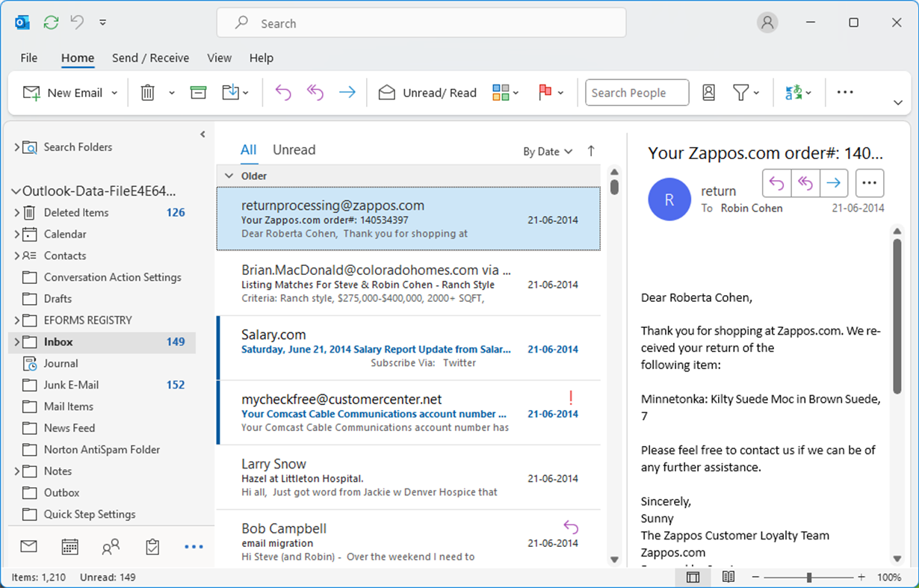Click the Translate icon in the ribbon

click(x=796, y=92)
